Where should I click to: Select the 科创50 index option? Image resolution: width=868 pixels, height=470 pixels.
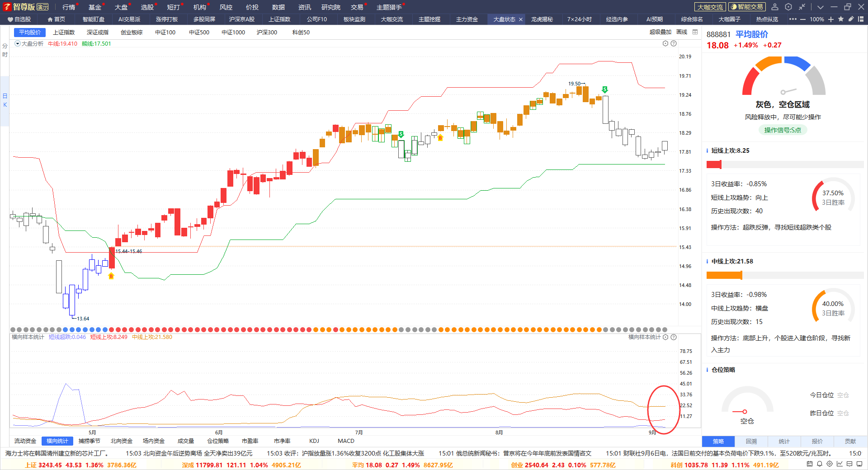tap(301, 33)
